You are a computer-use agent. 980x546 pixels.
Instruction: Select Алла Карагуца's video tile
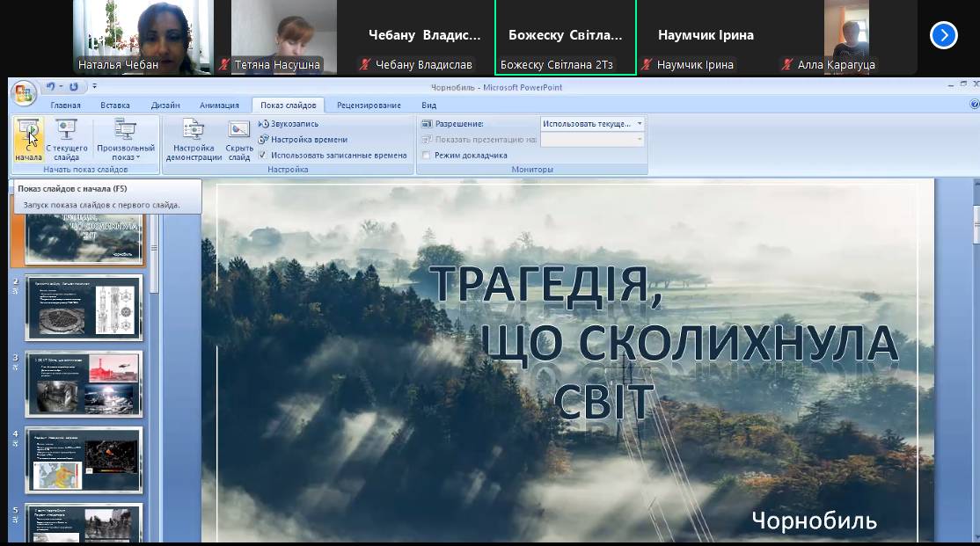846,38
